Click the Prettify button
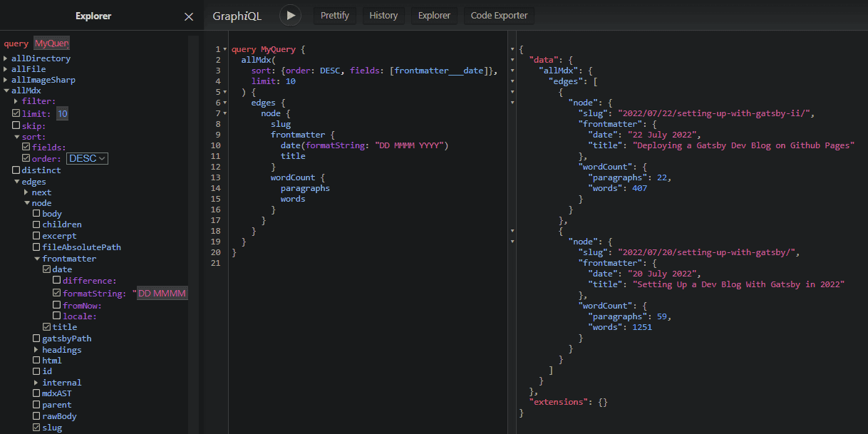868x434 pixels. [335, 15]
